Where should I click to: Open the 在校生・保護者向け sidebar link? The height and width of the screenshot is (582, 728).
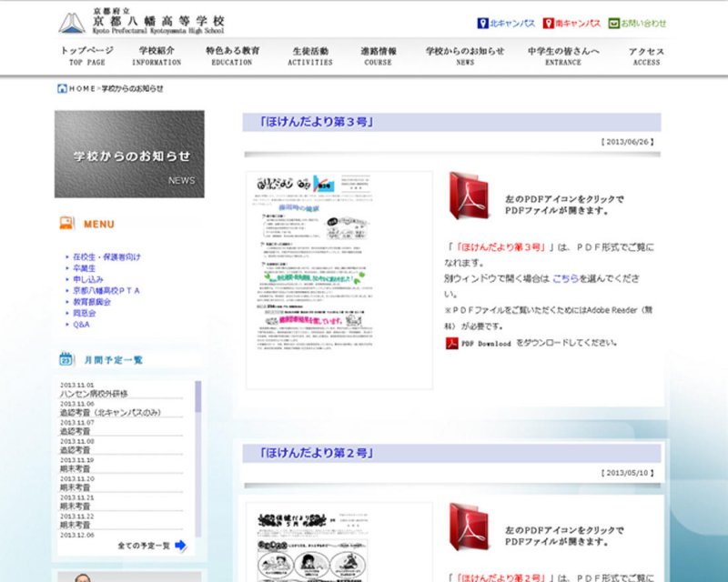tap(106, 256)
